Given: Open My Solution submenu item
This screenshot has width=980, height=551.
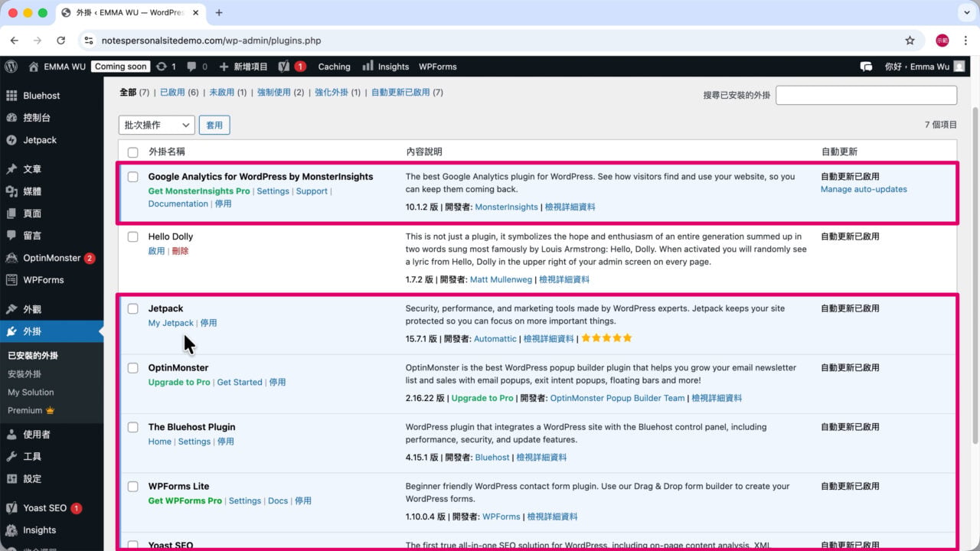Looking at the screenshot, I should coord(31,393).
